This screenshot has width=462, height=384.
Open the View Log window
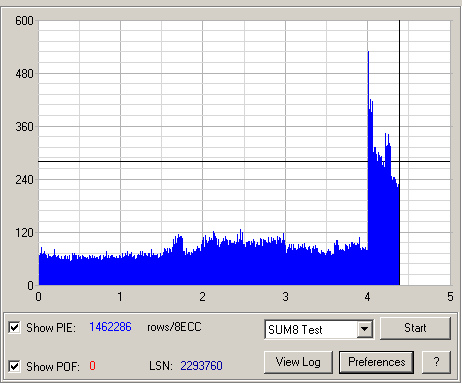point(298,362)
